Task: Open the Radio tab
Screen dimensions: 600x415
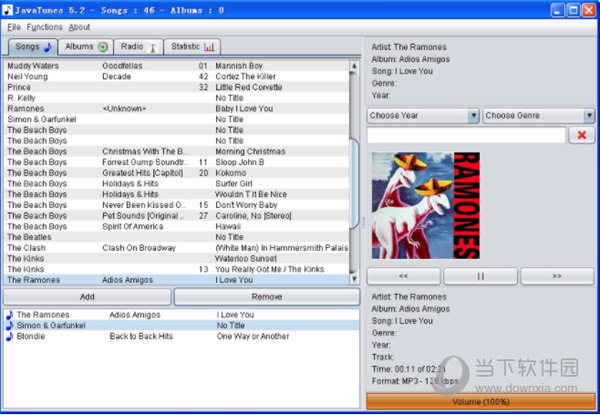Action: click(x=139, y=47)
